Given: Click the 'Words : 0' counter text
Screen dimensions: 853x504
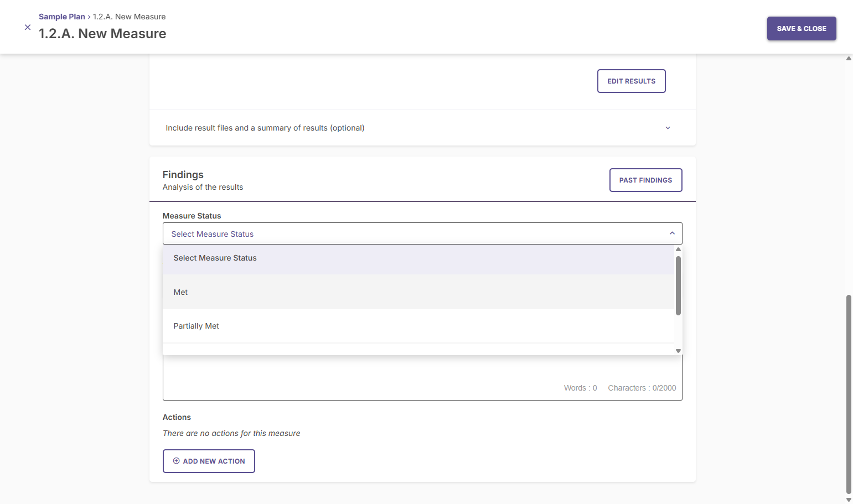Looking at the screenshot, I should click(x=580, y=388).
